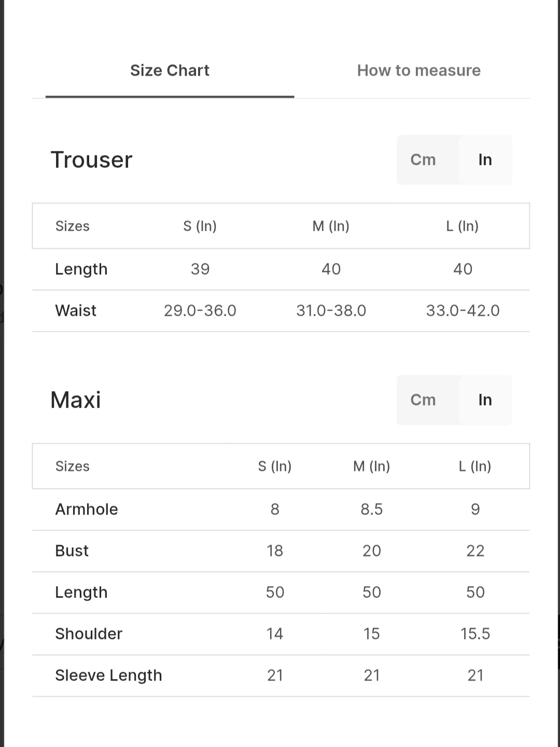This screenshot has width=560, height=747.
Task: Select the Trouser S (In) column header
Action: coord(200,226)
